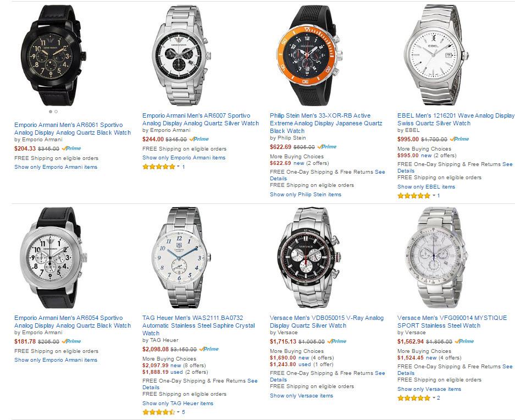The image size is (515, 420).
Task: Click the Prime badge beside the $622.69 price
Action: 327,147
